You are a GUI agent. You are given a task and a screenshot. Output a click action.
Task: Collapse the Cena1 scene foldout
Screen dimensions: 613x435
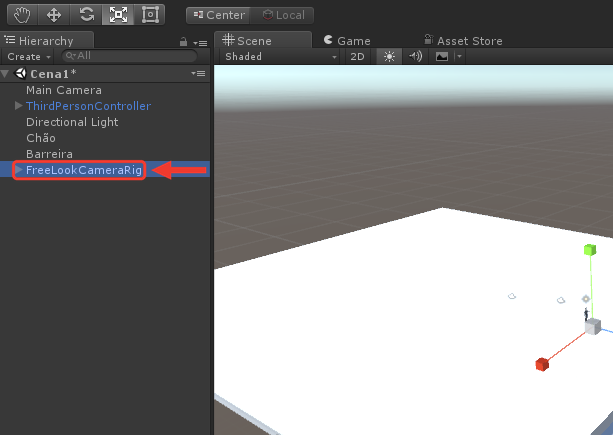pos(5,73)
